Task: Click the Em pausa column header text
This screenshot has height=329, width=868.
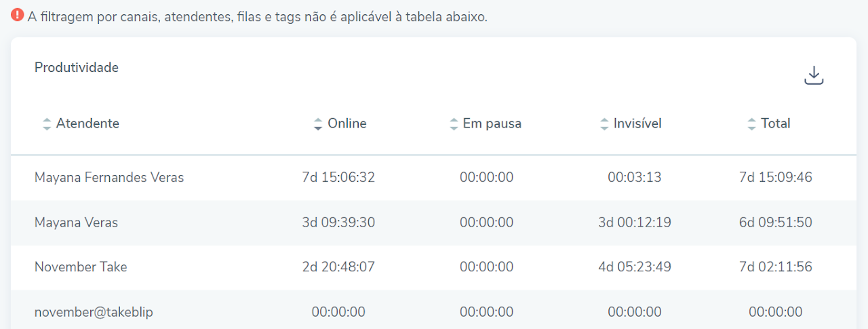Action: coord(492,123)
